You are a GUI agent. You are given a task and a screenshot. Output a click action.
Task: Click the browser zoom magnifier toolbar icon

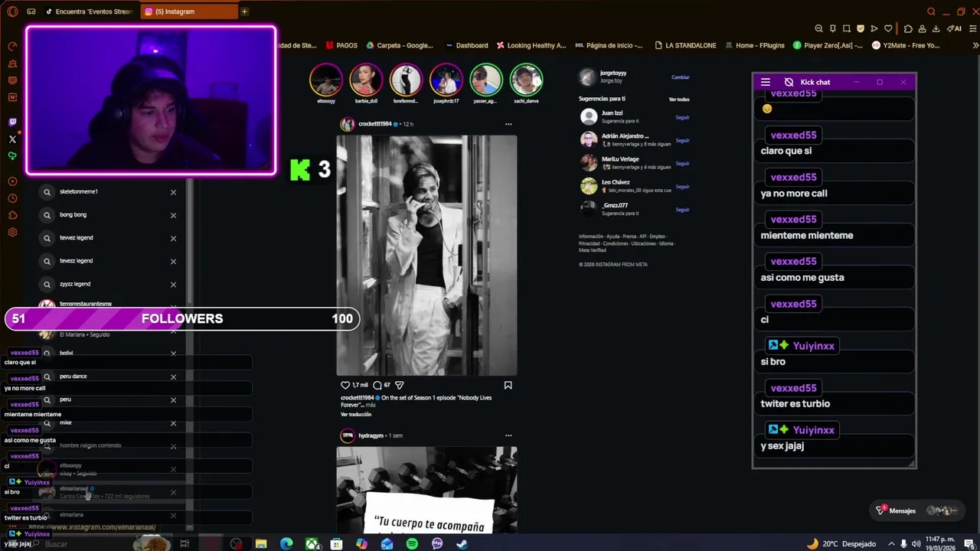pos(818,28)
